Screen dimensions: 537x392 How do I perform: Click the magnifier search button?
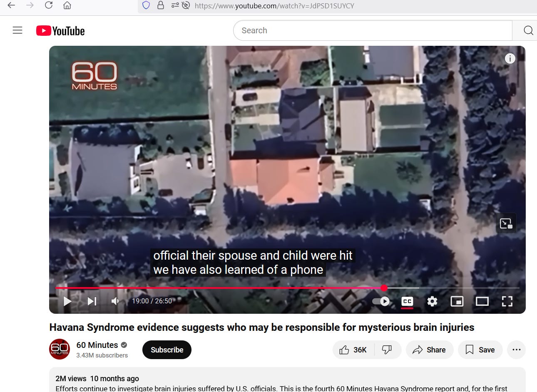(x=528, y=30)
